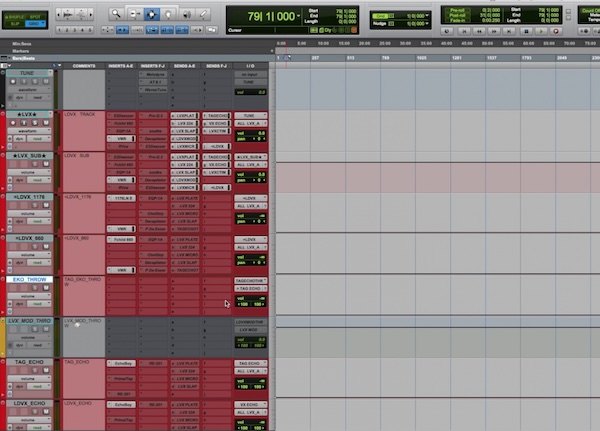Click the Bars|Beats ruler label
The image size is (600, 431).
pyautogui.click(x=24, y=58)
